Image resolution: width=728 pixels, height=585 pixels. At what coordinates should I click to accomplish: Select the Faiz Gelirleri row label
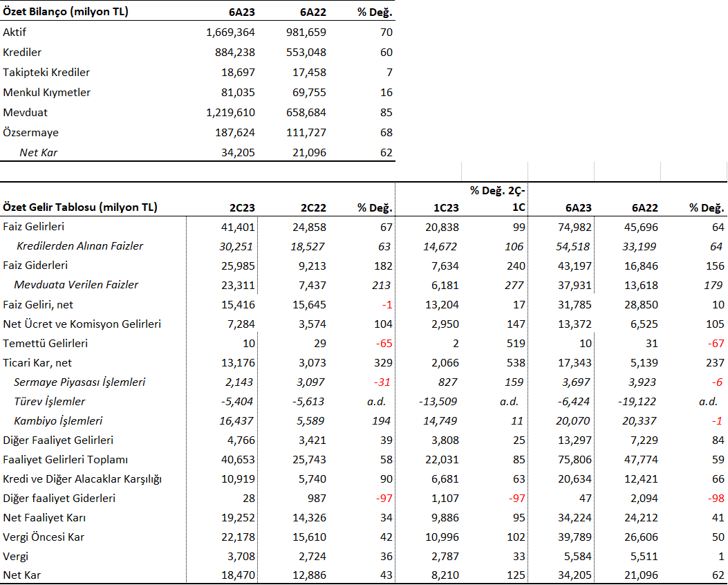[33, 227]
